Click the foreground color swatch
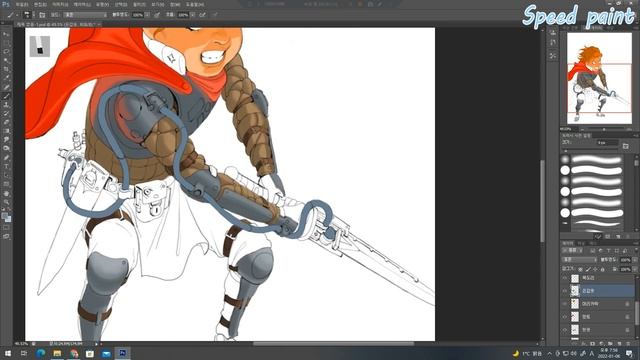The height and width of the screenshot is (360, 640). point(4,216)
